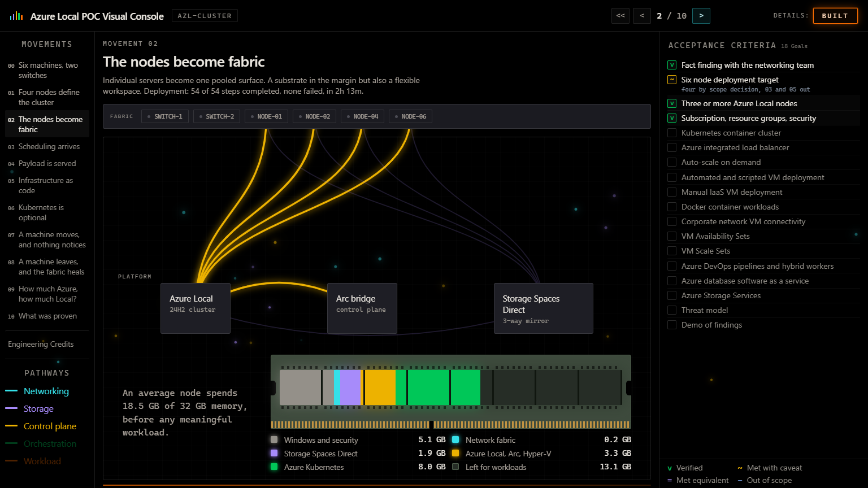The image size is (868, 488).
Task: Open movement 06 Kubernetes is optional
Action: tap(47, 212)
